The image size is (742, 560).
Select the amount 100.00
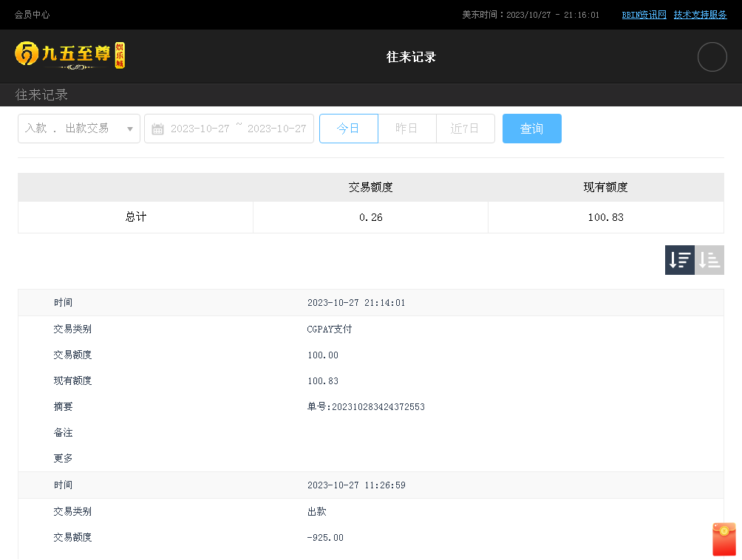click(x=323, y=355)
